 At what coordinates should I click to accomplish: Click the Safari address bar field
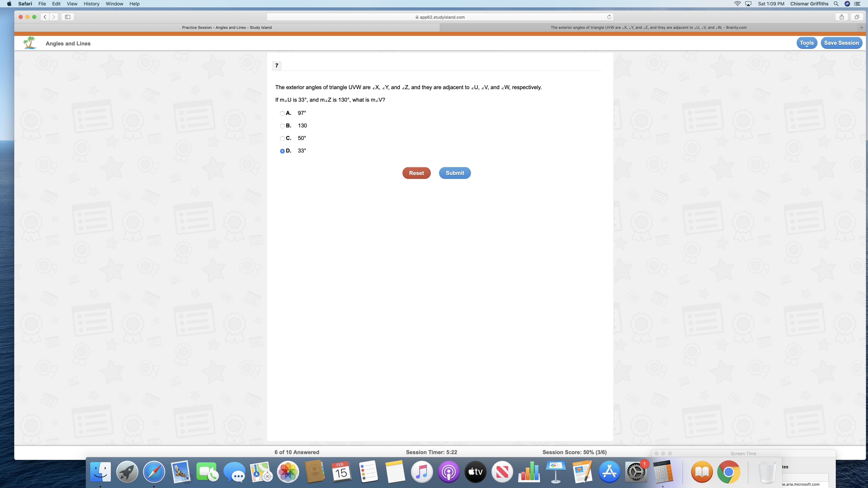[439, 17]
